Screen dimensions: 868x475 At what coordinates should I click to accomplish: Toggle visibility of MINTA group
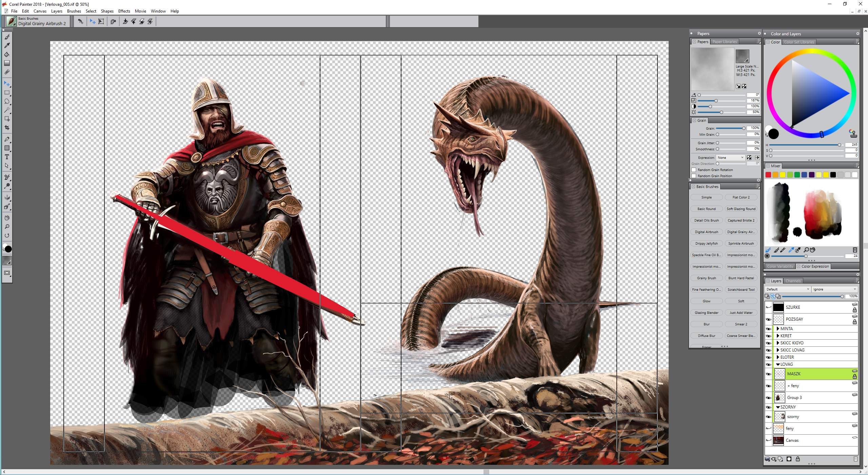click(769, 329)
